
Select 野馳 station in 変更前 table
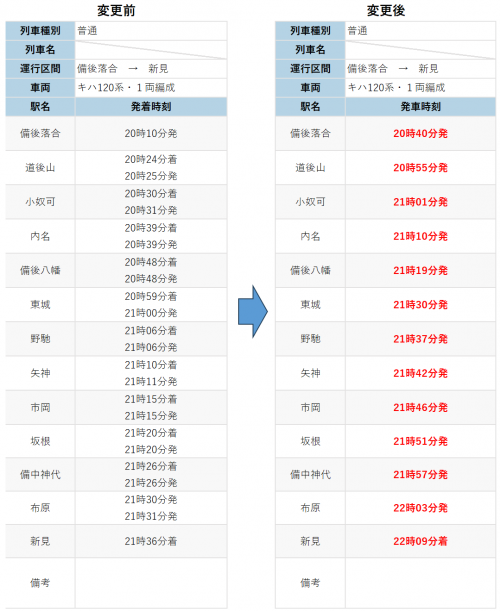click(x=40, y=339)
